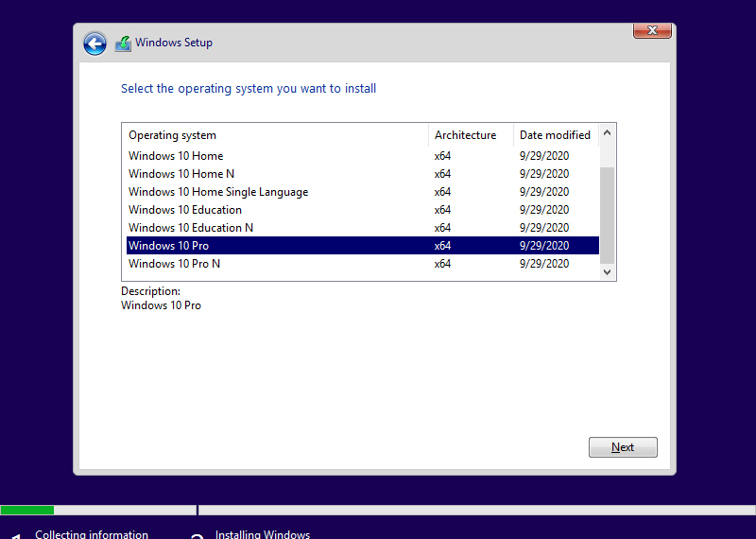Click the Installing Windows step label
The height and width of the screenshot is (539, 756).
pyautogui.click(x=263, y=534)
